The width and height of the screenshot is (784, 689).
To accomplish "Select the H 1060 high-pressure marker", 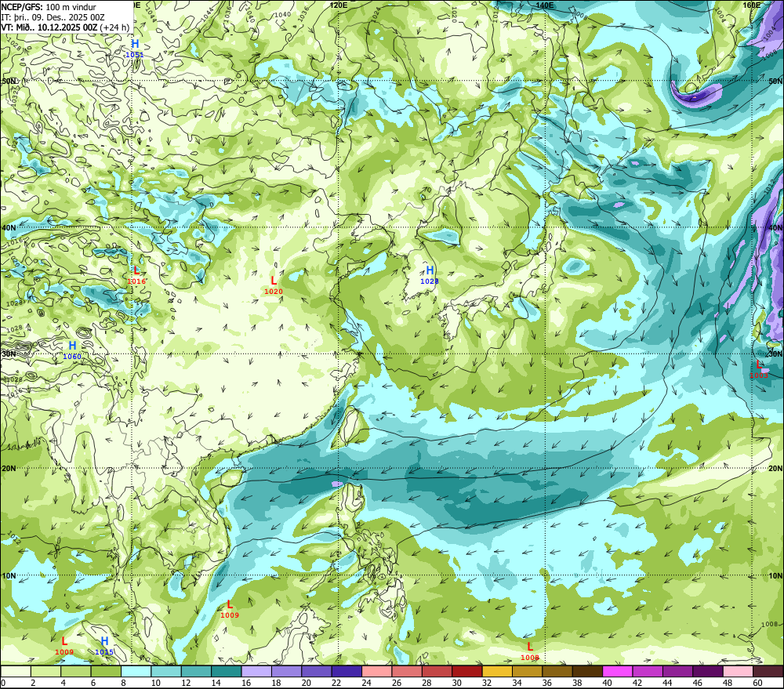I will (x=72, y=350).
